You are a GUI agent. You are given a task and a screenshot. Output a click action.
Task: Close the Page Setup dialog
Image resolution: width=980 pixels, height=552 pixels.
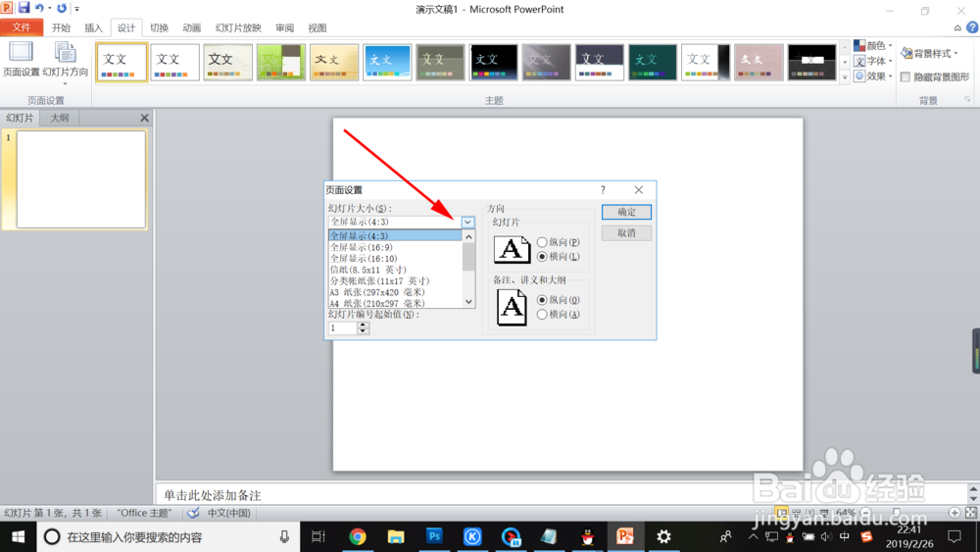tap(638, 190)
